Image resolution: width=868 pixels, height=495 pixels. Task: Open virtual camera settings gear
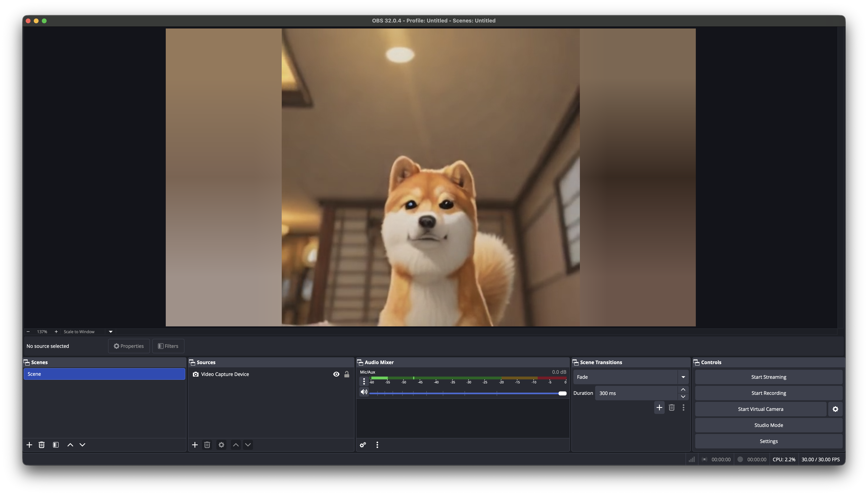click(835, 409)
